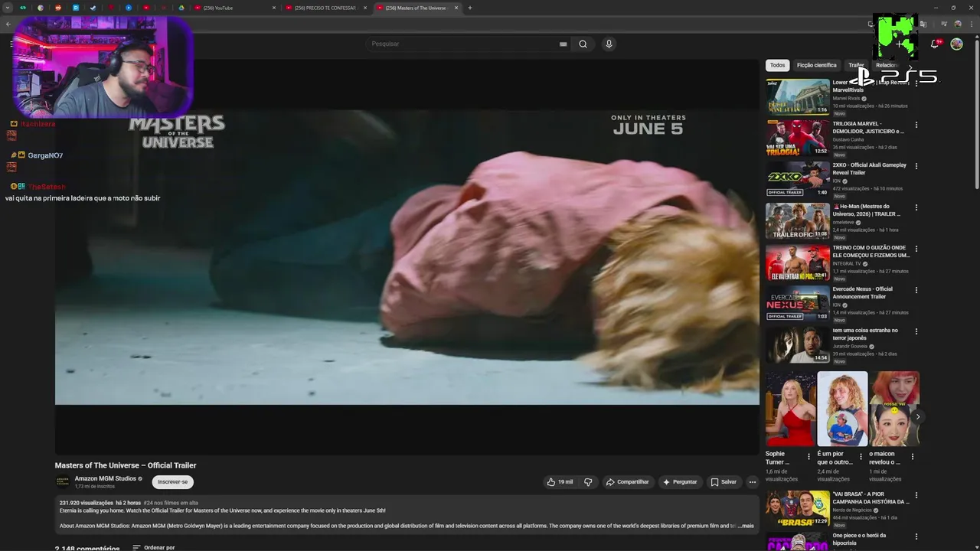This screenshot has width=980, height=551.
Task: Open options for 'VAI BRASA' video
Action: pos(916,497)
